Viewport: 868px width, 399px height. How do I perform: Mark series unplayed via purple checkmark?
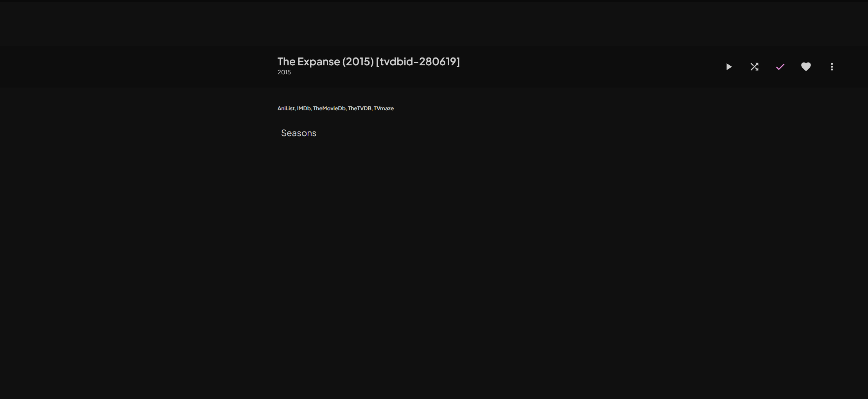(x=780, y=67)
